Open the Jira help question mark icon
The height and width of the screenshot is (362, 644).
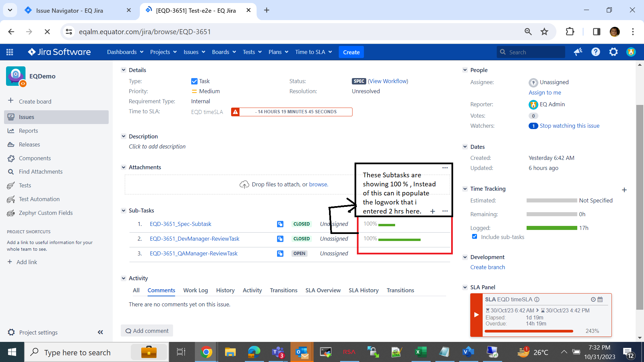[596, 52]
